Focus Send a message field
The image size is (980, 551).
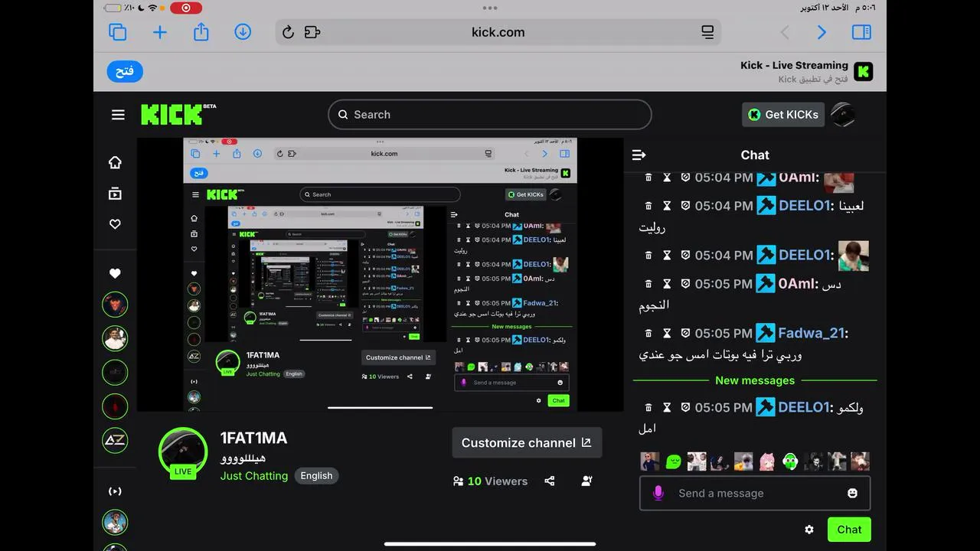(755, 494)
